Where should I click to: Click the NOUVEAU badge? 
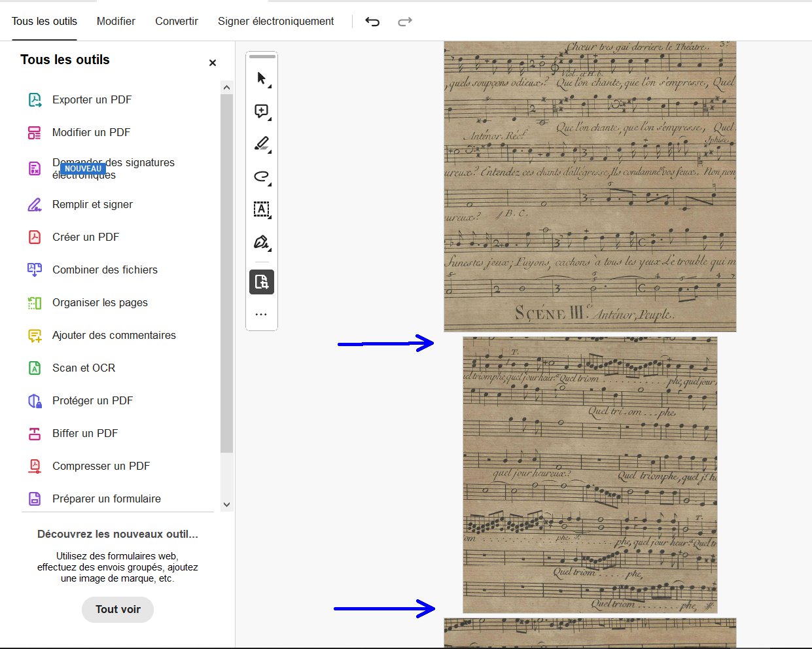[83, 169]
